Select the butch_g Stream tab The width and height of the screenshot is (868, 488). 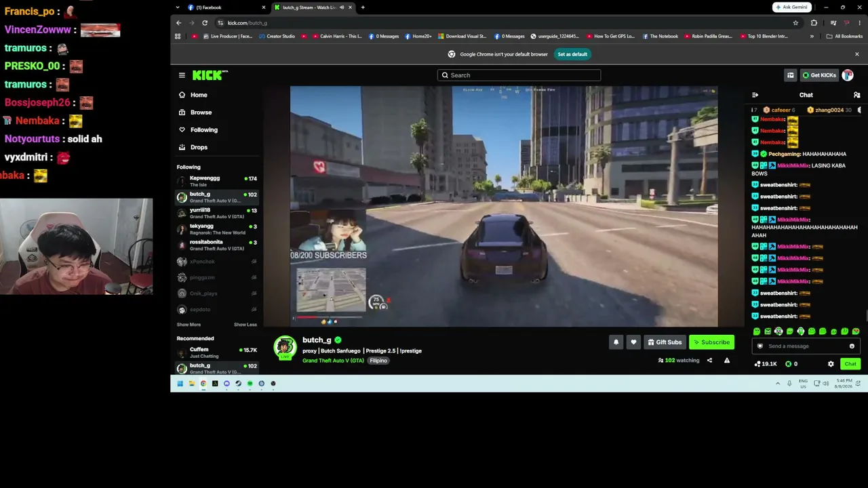tap(313, 7)
